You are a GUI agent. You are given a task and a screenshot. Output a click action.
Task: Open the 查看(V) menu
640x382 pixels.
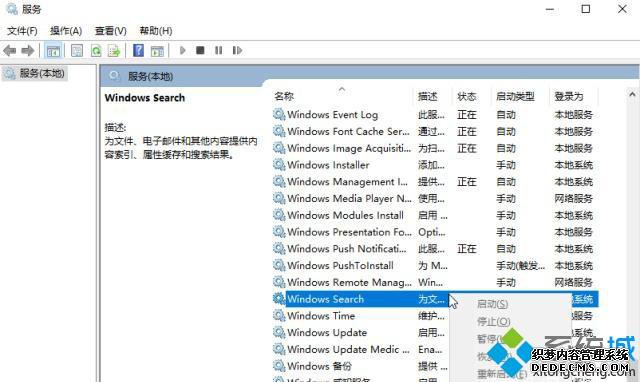111,31
